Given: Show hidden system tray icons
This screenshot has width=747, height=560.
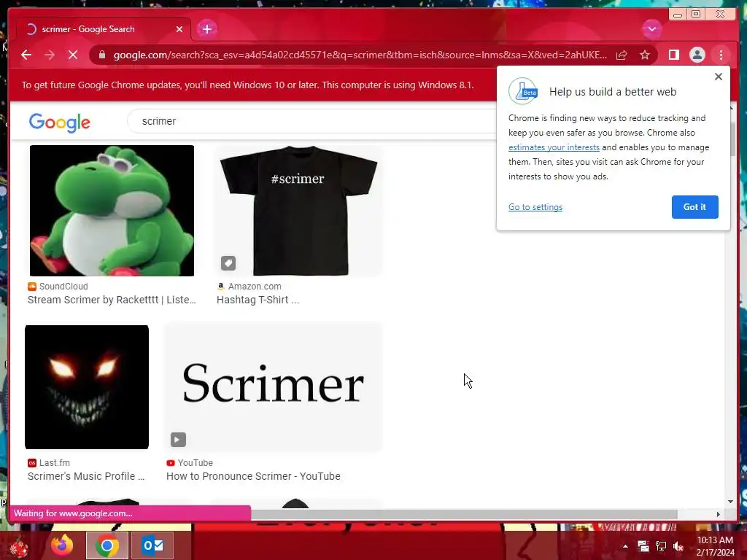Looking at the screenshot, I should pyautogui.click(x=625, y=546).
